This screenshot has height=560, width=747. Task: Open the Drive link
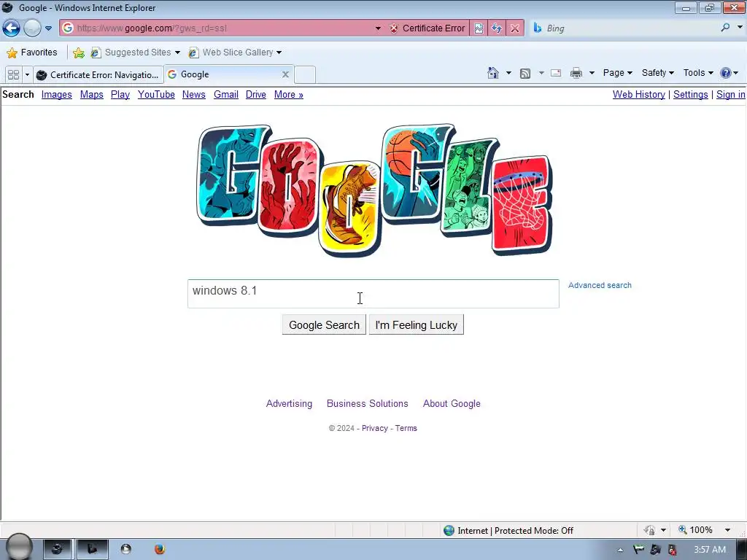click(256, 94)
